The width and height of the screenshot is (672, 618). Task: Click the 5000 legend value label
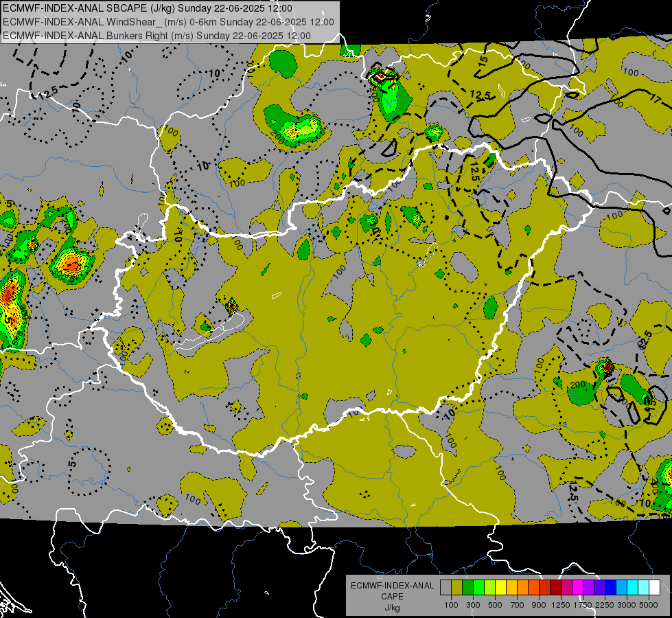[x=649, y=605]
